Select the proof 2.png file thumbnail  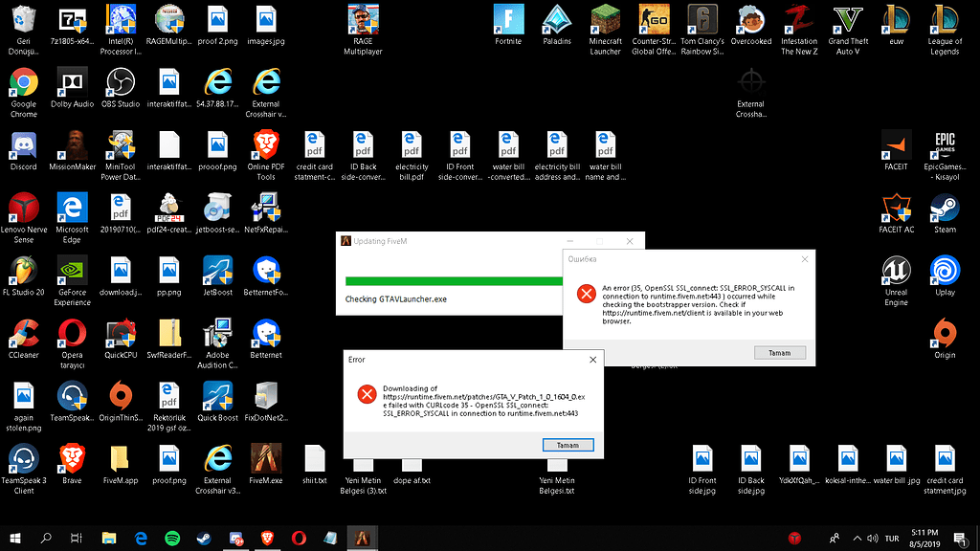[217, 20]
